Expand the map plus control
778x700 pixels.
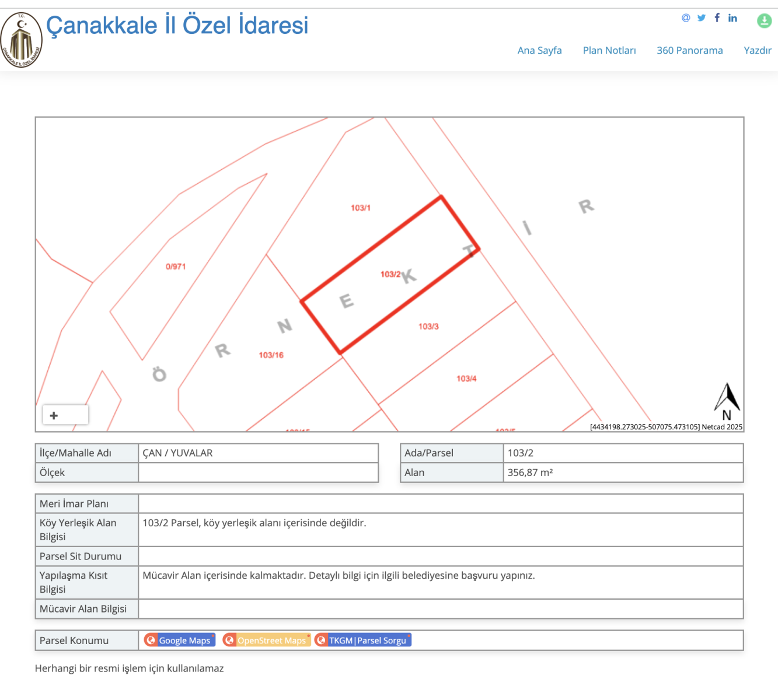[54, 415]
